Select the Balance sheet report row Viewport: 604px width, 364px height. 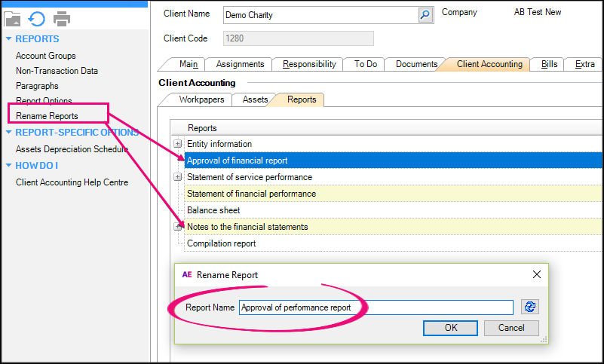(x=213, y=210)
